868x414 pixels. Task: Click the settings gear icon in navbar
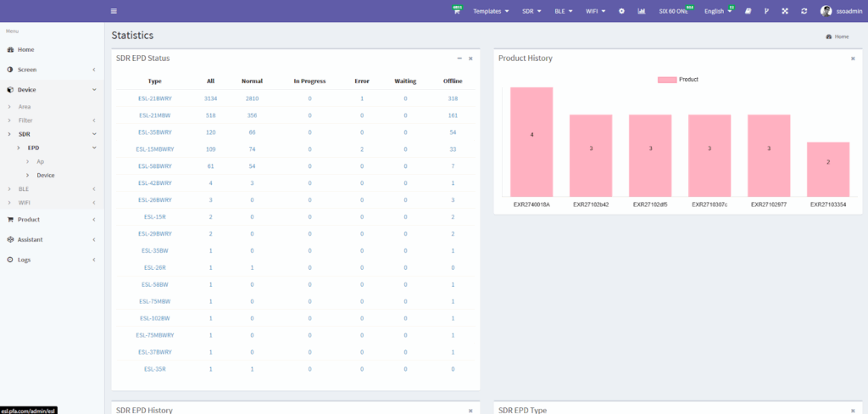621,11
